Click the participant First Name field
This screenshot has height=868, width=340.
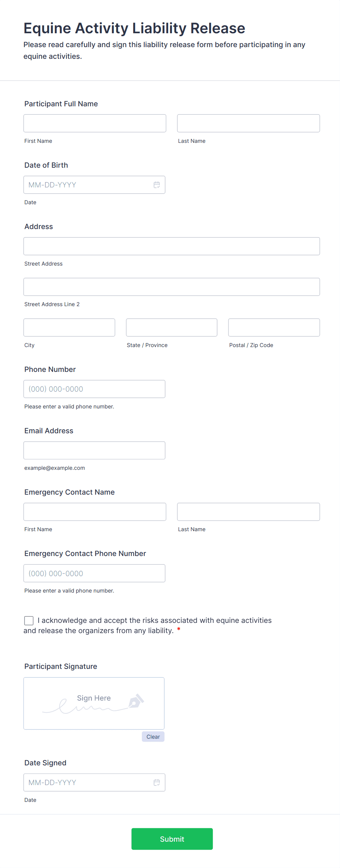pos(94,123)
